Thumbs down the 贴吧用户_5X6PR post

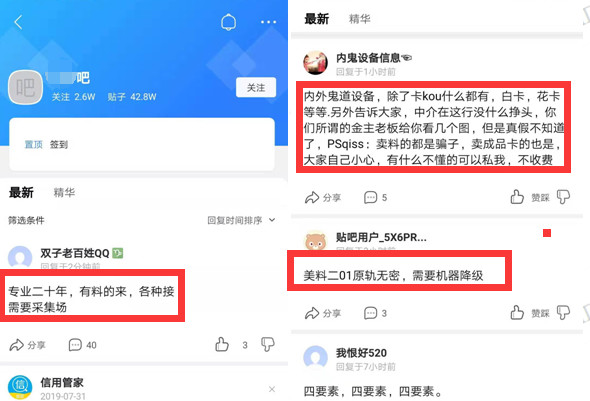(563, 312)
